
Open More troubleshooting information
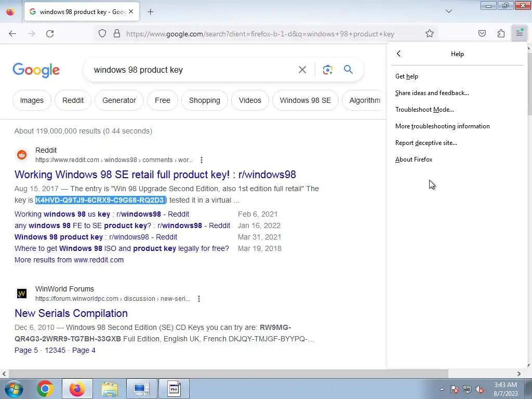click(457, 126)
